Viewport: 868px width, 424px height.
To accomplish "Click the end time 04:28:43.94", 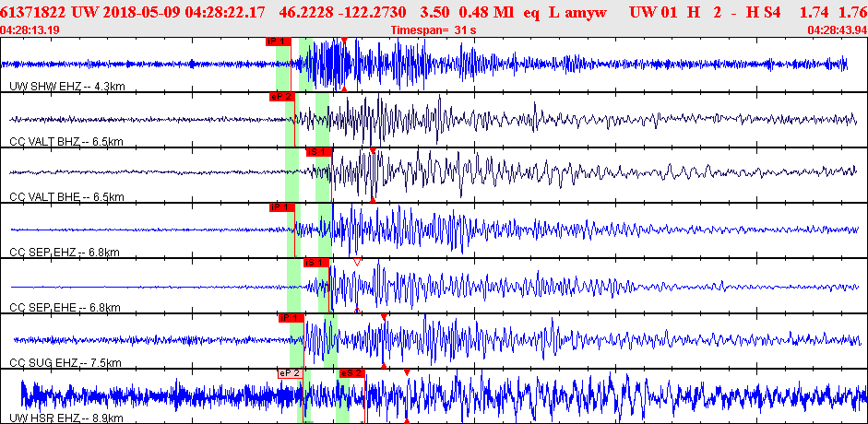I will (x=837, y=30).
